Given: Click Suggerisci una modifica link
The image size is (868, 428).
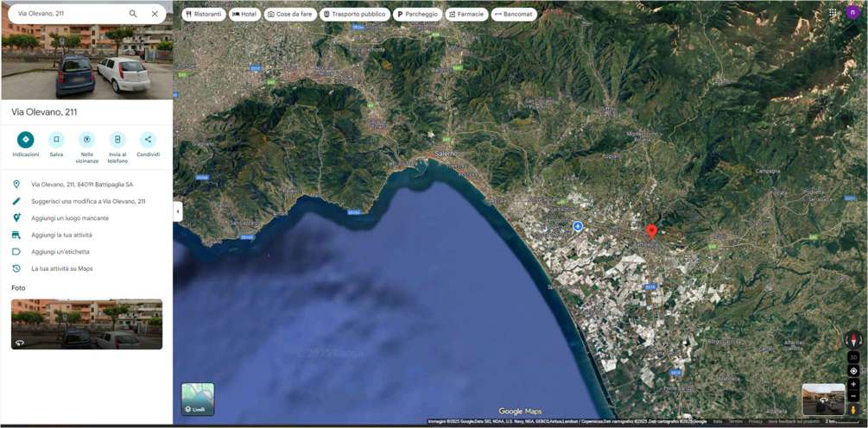Looking at the screenshot, I should 88,201.
